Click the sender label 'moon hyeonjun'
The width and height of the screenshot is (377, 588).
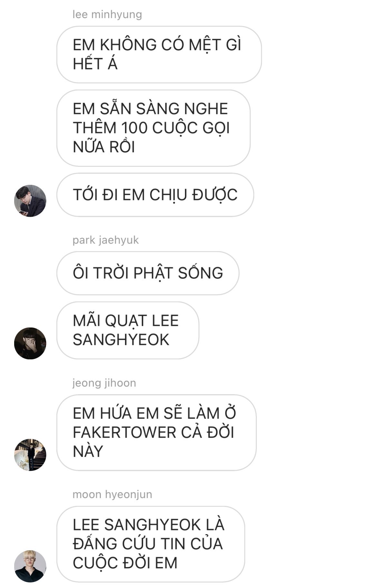coord(112,494)
